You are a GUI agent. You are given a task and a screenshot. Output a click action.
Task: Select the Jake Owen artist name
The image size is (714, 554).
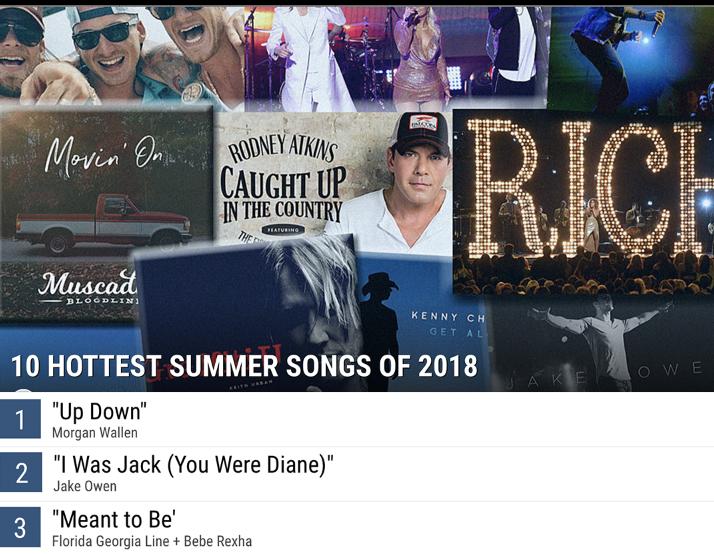(x=84, y=487)
